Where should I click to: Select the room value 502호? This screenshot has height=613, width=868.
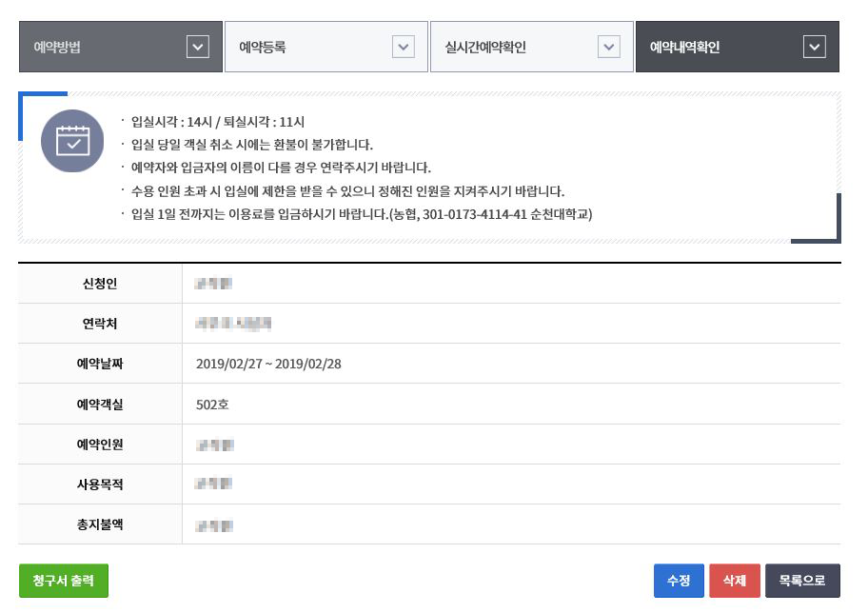pyautogui.click(x=212, y=405)
